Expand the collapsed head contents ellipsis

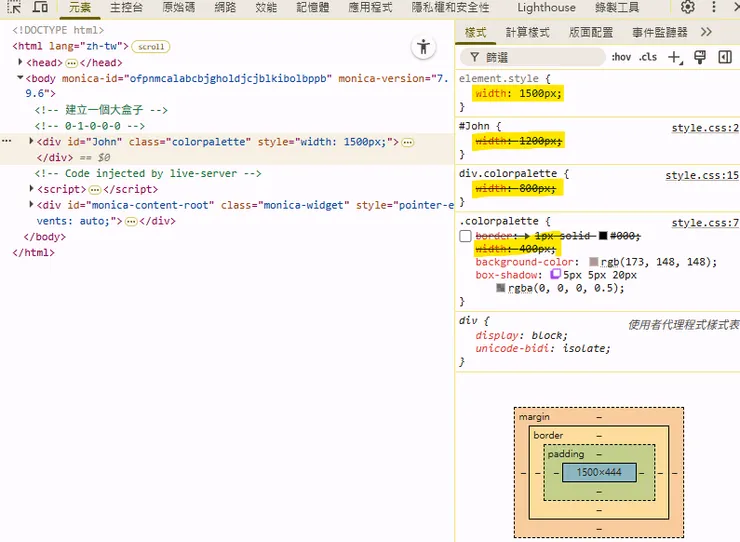click(x=71, y=63)
